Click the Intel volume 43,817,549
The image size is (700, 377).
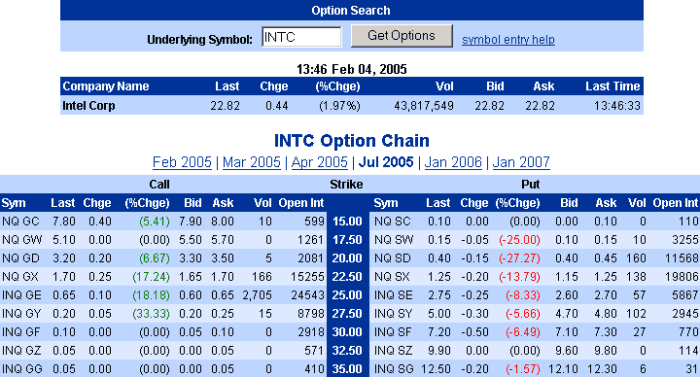(424, 106)
